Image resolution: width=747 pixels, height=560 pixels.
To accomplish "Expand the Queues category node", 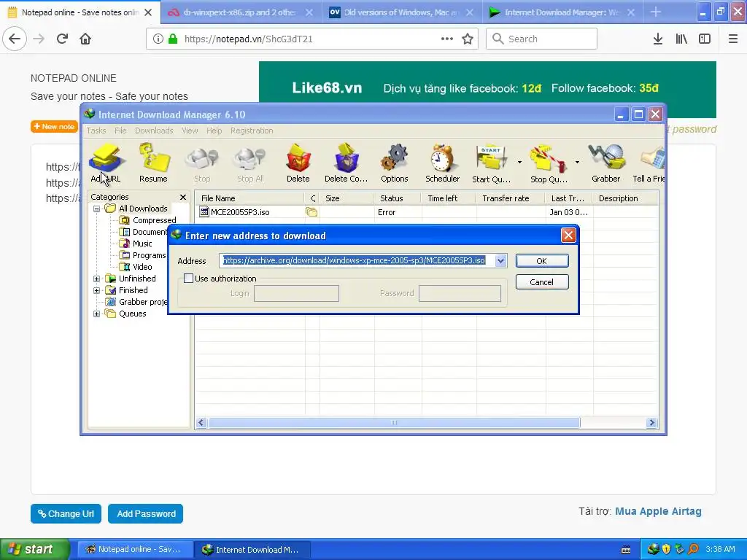I will (x=97, y=314).
